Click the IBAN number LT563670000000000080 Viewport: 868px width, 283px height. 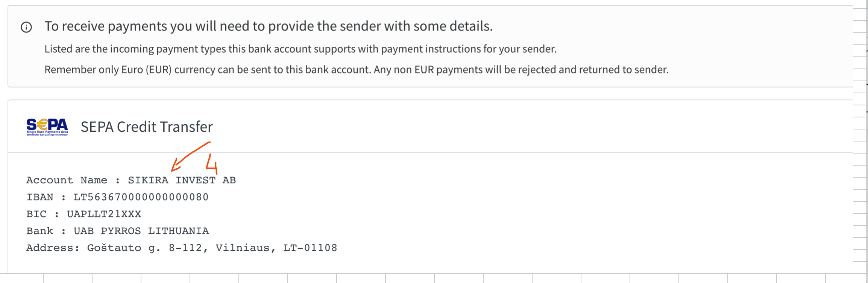141,197
